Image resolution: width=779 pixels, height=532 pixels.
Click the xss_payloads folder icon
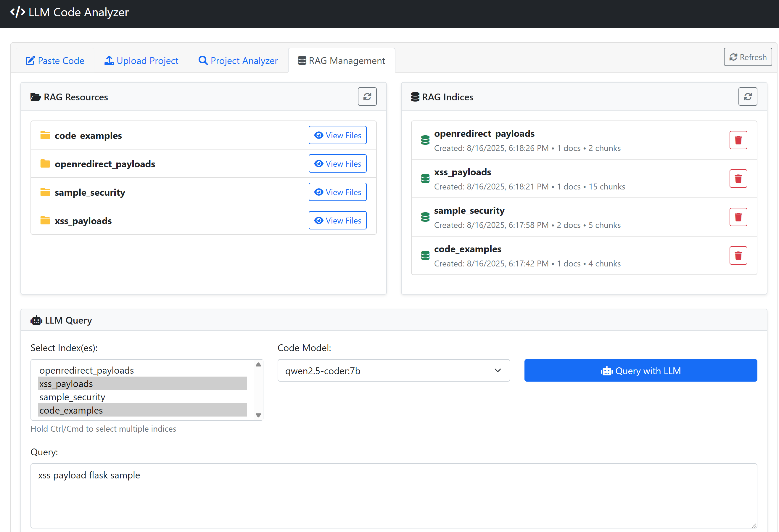coord(45,221)
